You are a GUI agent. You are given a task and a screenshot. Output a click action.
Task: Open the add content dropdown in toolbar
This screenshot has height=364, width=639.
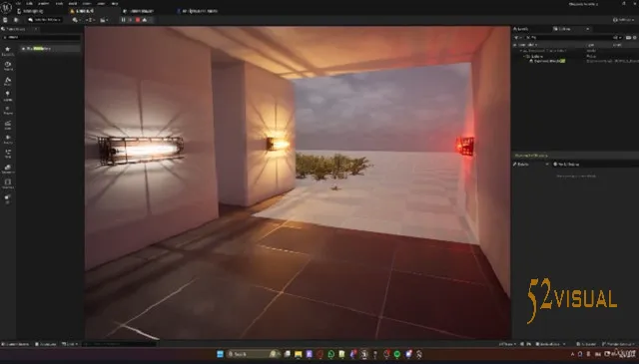point(77,20)
